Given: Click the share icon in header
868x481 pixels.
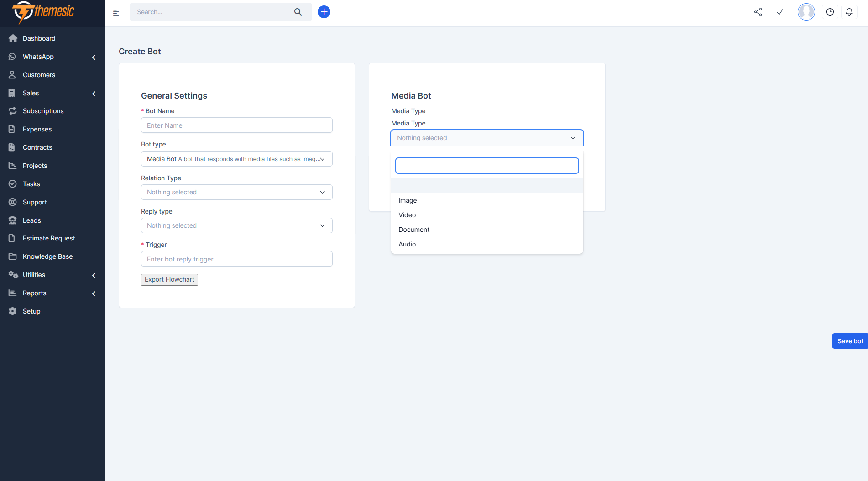Looking at the screenshot, I should point(758,12).
